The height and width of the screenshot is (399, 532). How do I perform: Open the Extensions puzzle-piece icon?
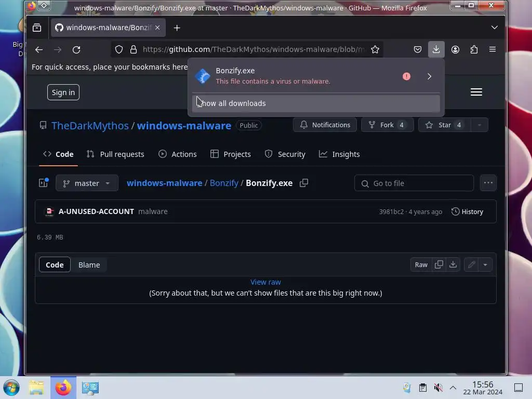click(x=474, y=49)
